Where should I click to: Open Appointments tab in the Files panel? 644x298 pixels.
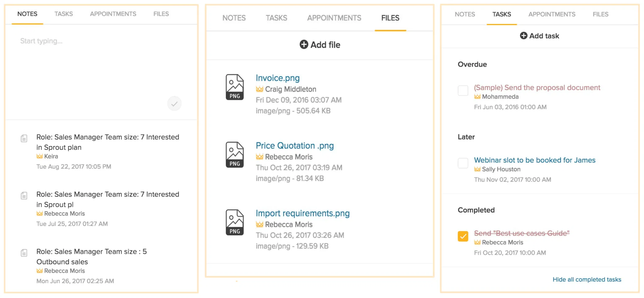334,18
